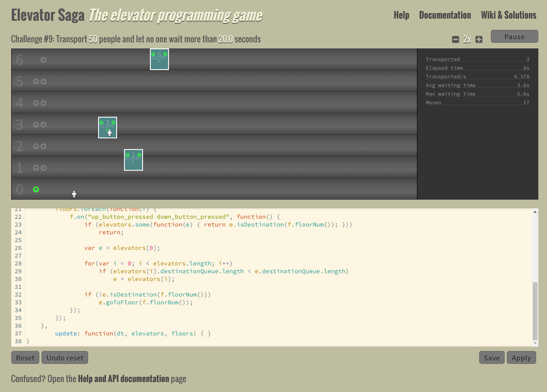Click code line 28 for loop
Screen dimensions: 547x392
[159, 264]
